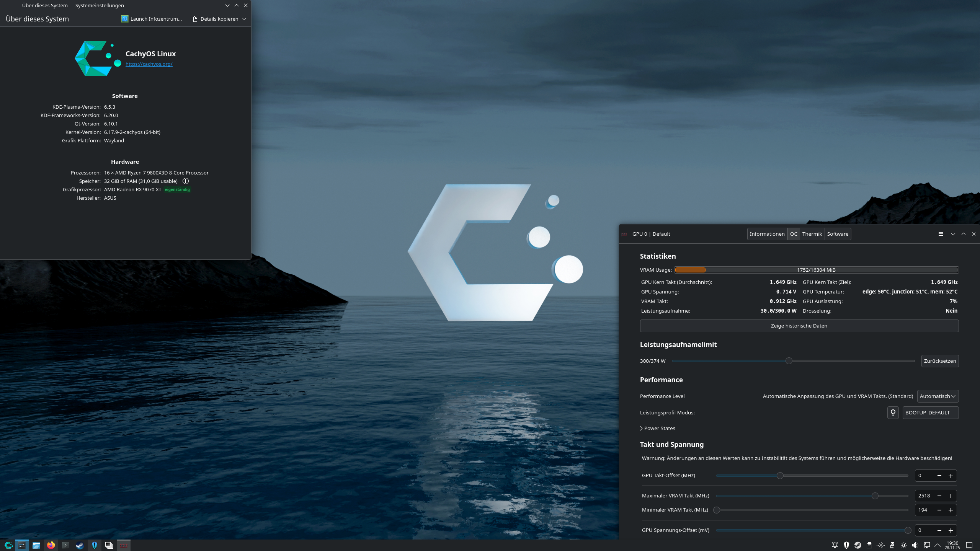Show hidden system tray icons arrow
The width and height of the screenshot is (980, 551).
pyautogui.click(x=938, y=545)
